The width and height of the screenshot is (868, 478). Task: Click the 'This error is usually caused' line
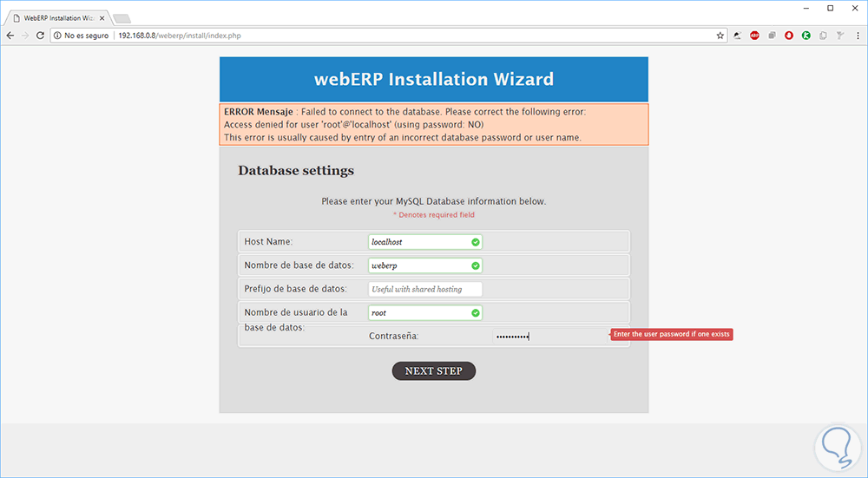[403, 137]
